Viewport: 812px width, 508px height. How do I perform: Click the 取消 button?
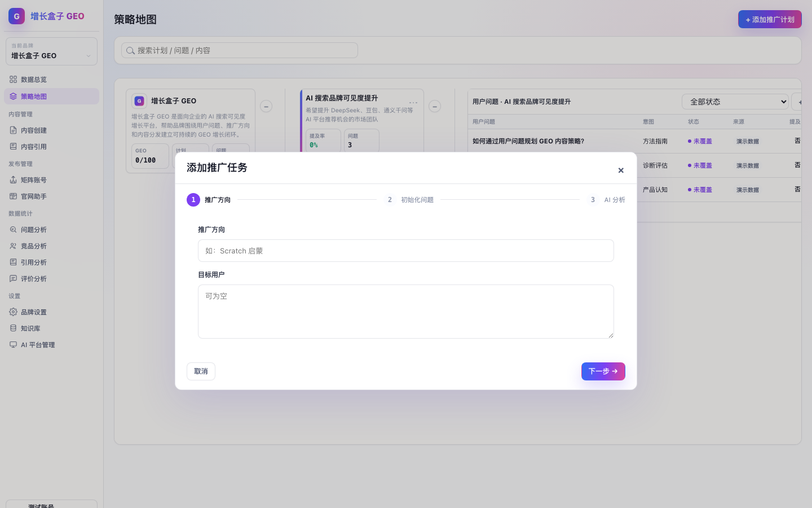click(x=201, y=371)
